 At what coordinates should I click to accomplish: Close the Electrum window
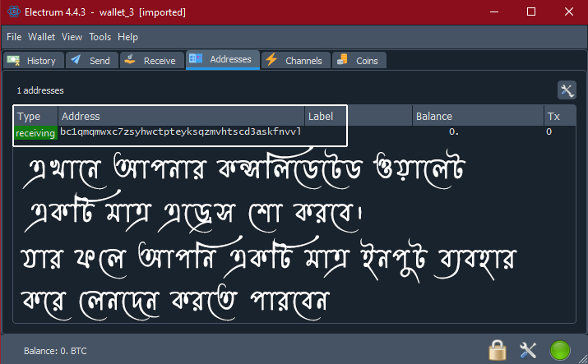tap(569, 12)
